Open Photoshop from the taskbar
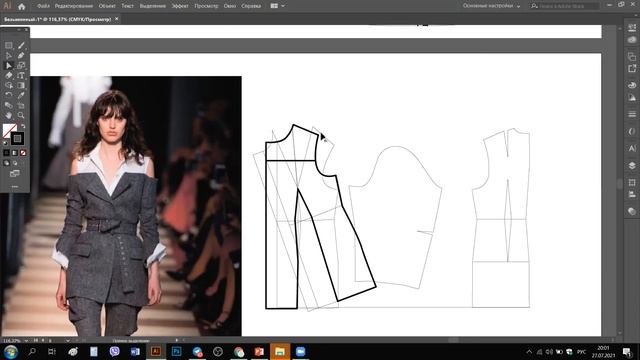640x360 pixels. pos(176,351)
